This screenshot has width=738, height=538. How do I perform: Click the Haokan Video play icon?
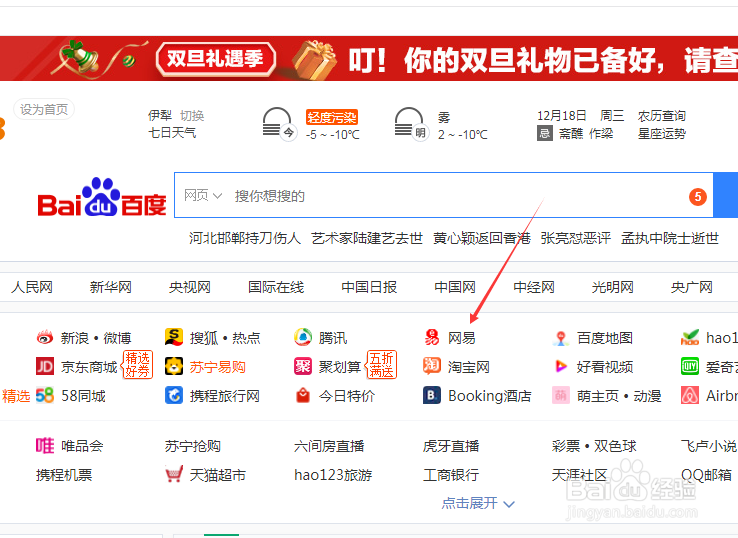(561, 366)
